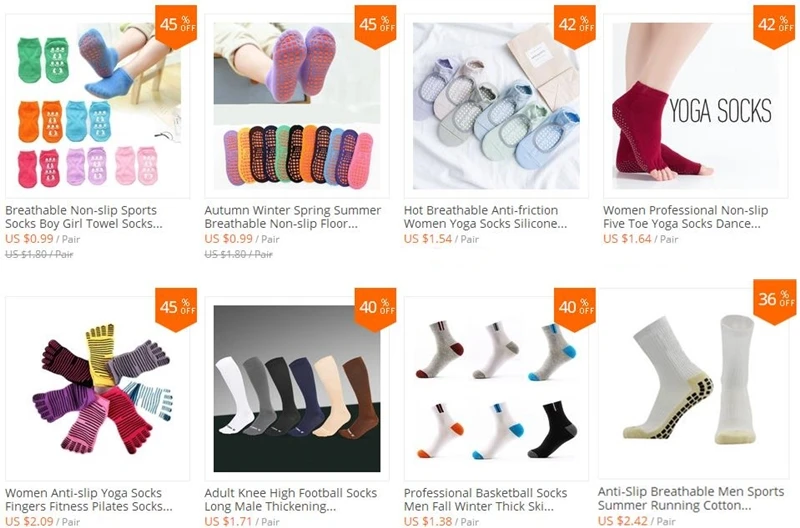Open Professional Basketball Socks Men Fall Winter link
Viewport: 800px width, 528px height.
coord(485,499)
